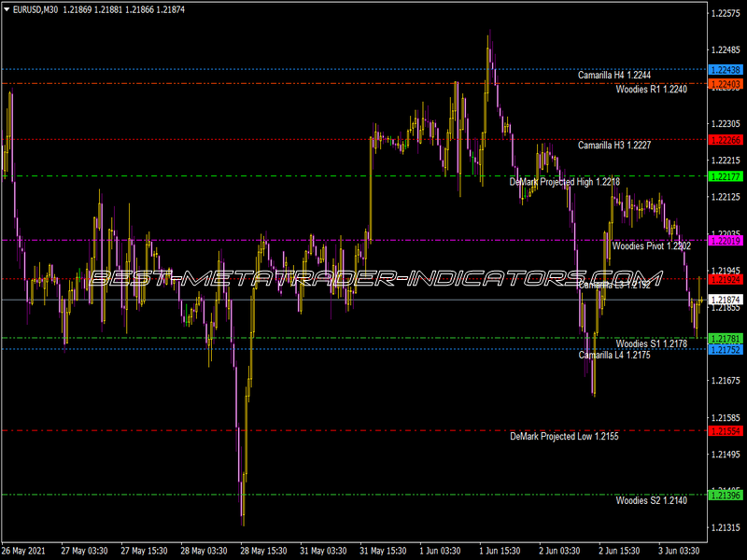Click the green 1.21781 price tag
The image size is (747, 560).
[726, 339]
